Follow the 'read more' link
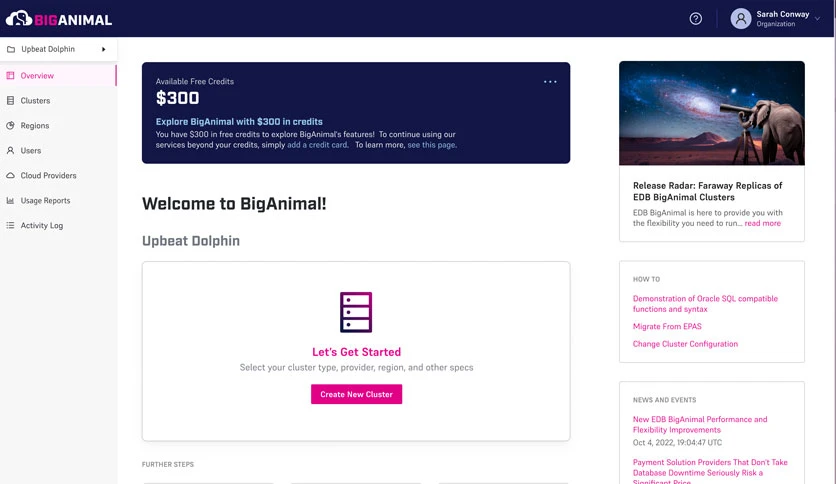Viewport: 836px width, 484px height. (x=762, y=223)
